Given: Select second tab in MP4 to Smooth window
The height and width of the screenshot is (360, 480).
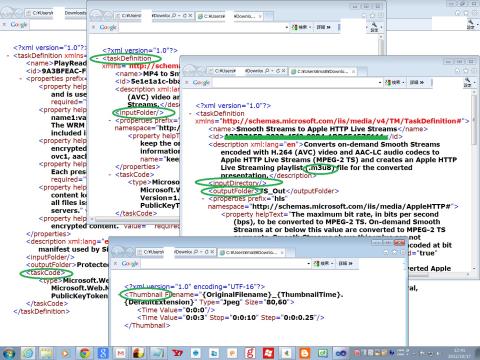Looking at the screenshot, I should 229,16.
